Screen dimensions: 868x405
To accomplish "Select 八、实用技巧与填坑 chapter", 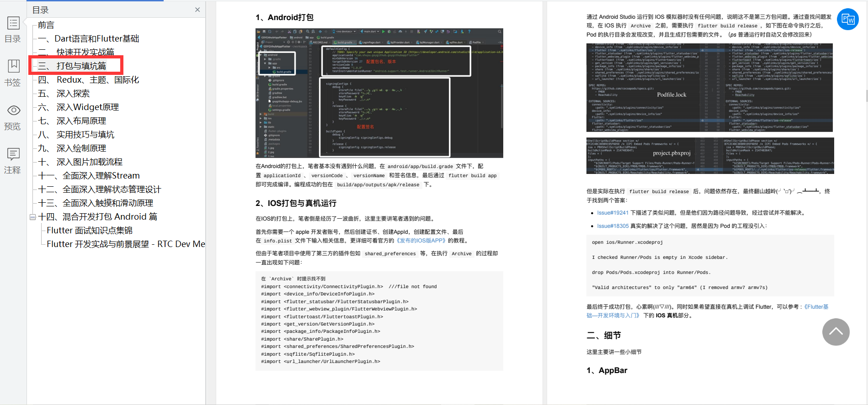I will 76,135.
